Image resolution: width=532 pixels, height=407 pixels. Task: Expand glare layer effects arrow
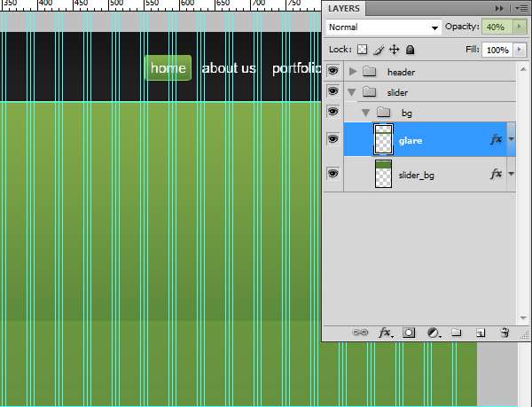(x=512, y=139)
